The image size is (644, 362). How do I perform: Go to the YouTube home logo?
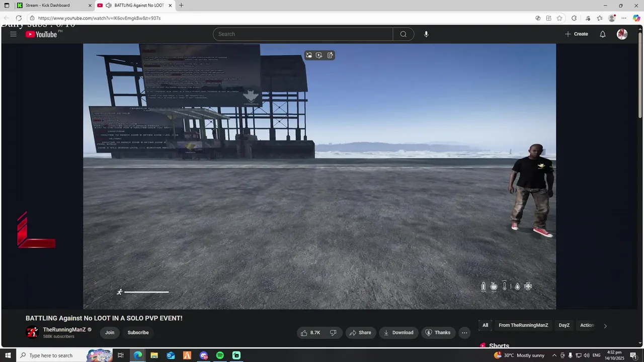(x=42, y=34)
